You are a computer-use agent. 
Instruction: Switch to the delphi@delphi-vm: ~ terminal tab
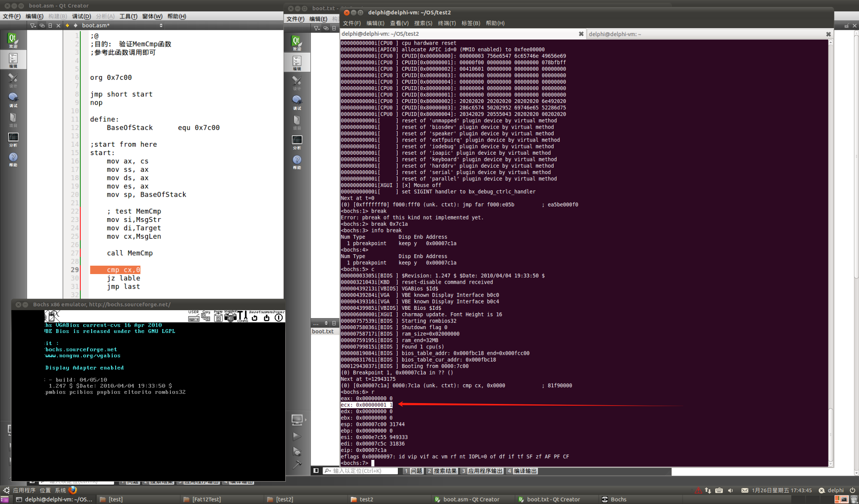[615, 34]
